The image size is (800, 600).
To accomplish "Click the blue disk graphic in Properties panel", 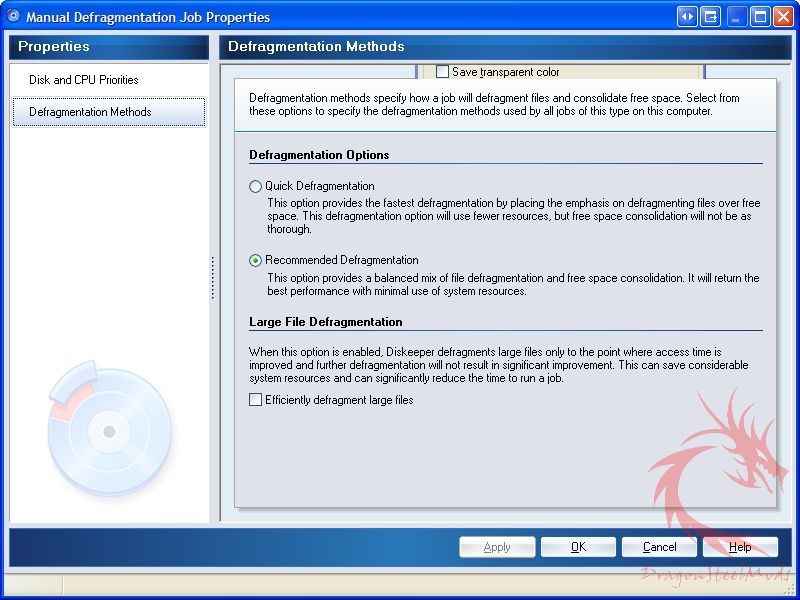I will click(x=108, y=431).
